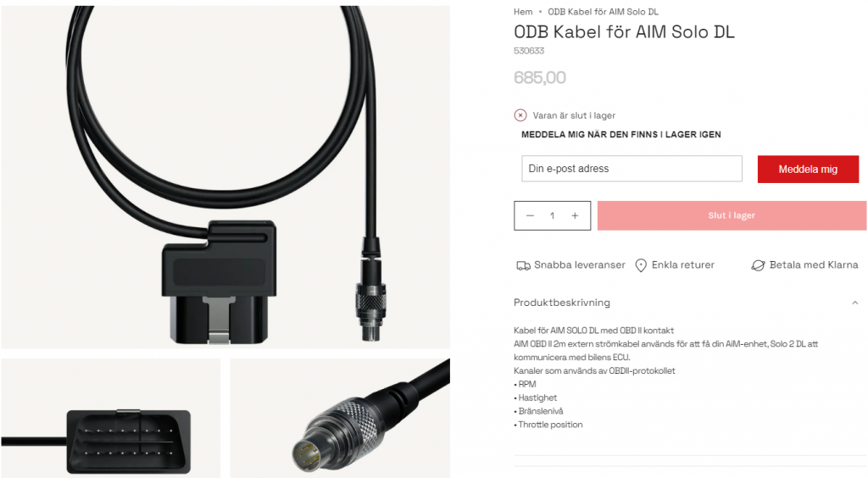
Task: Click the easy returns pin icon
Action: [641, 265]
